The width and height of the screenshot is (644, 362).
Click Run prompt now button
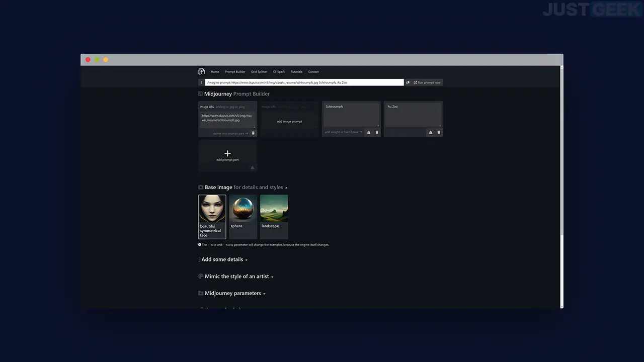pos(427,82)
